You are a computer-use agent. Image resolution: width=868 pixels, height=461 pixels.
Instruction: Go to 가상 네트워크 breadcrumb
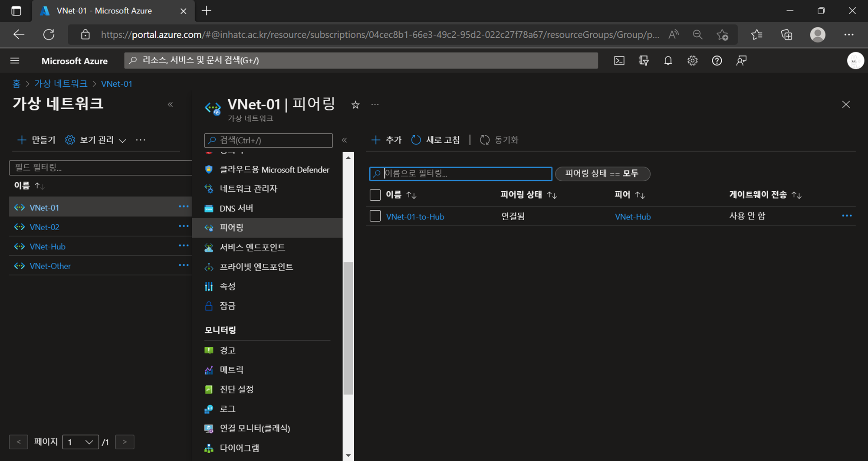(61, 84)
